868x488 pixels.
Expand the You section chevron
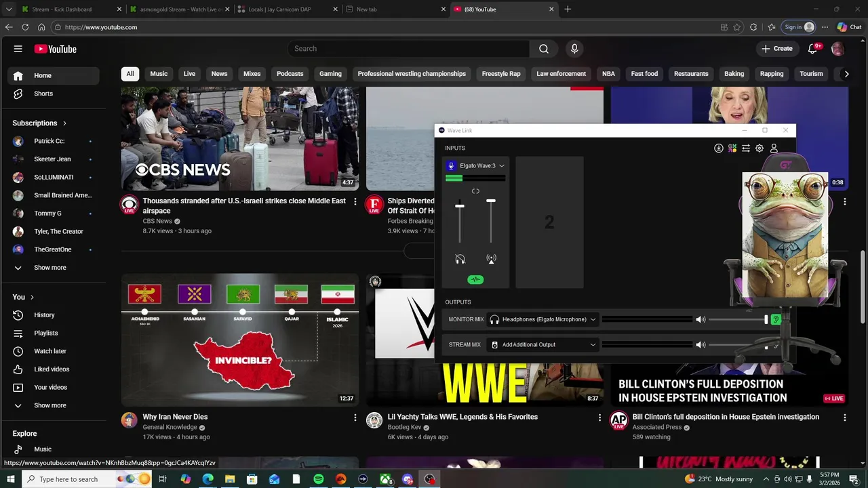click(x=32, y=297)
